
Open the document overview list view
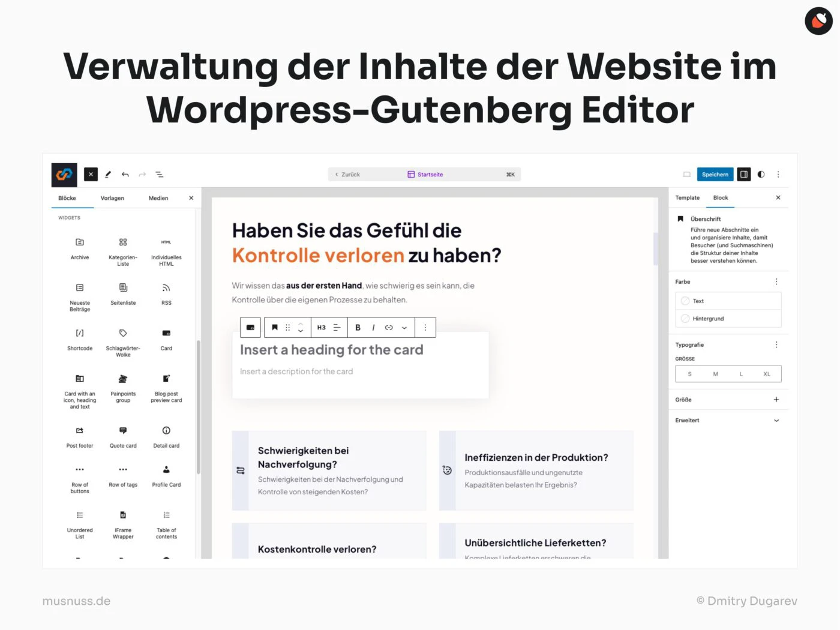[x=160, y=175]
